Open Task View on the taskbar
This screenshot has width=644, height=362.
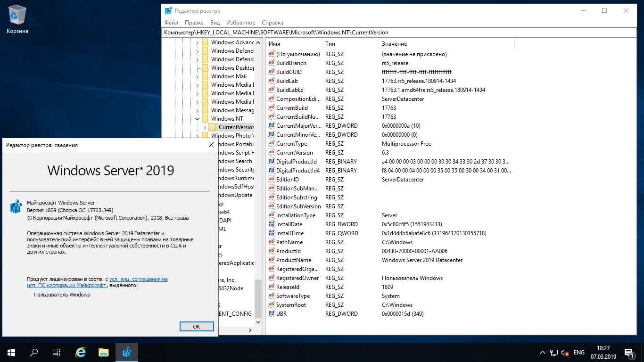tap(57, 353)
